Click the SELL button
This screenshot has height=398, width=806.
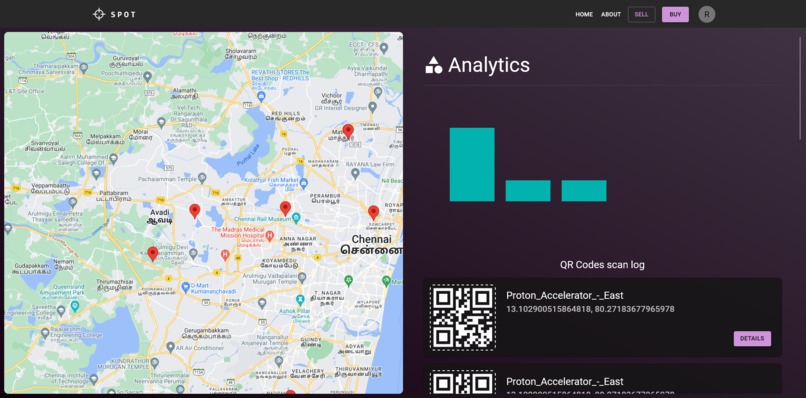(642, 14)
